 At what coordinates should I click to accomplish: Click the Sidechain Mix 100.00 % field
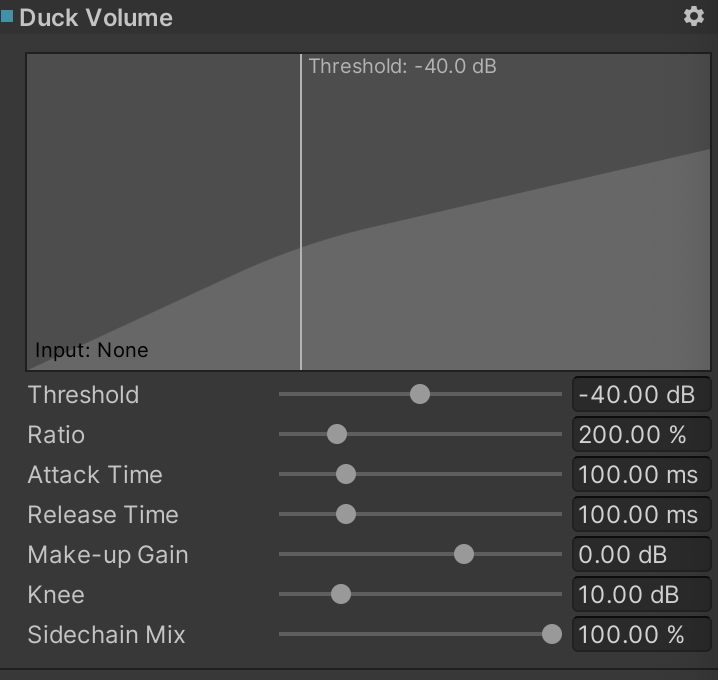point(642,634)
